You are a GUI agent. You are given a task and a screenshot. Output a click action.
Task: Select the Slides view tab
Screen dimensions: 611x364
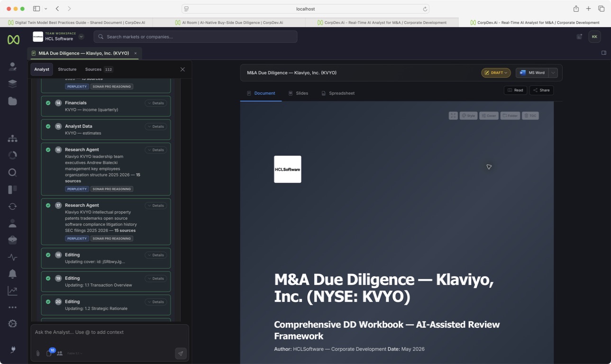click(x=298, y=93)
